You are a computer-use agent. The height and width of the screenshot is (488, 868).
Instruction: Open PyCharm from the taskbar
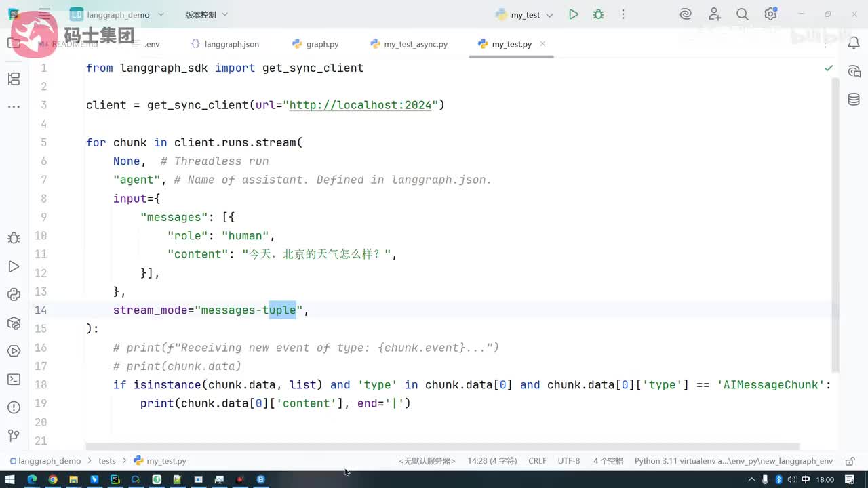tap(115, 479)
